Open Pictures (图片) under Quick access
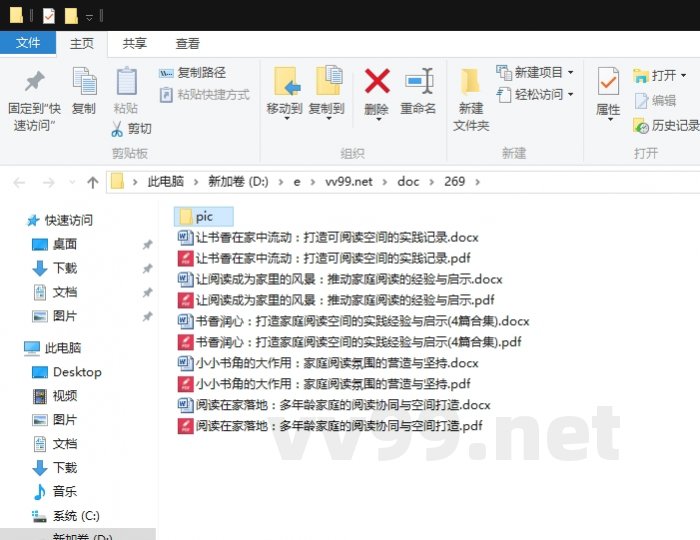 (x=54, y=316)
